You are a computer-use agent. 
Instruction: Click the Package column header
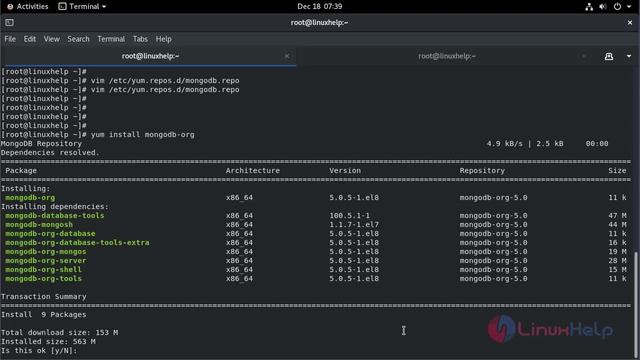pyautogui.click(x=21, y=171)
